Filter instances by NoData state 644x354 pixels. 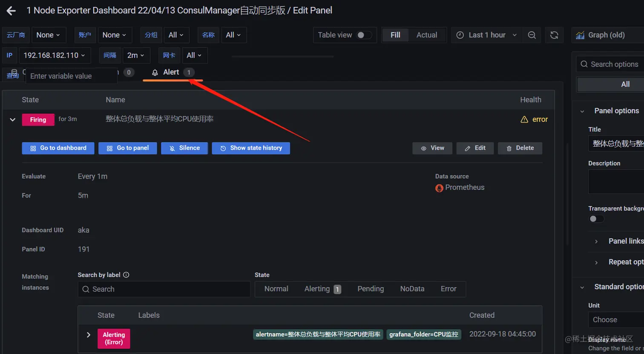tap(412, 289)
